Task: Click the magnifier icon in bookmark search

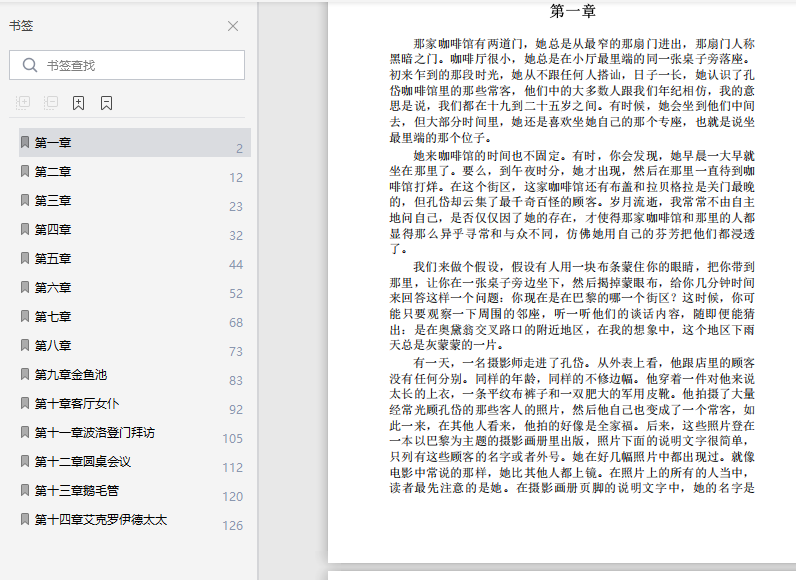Action: tap(30, 65)
